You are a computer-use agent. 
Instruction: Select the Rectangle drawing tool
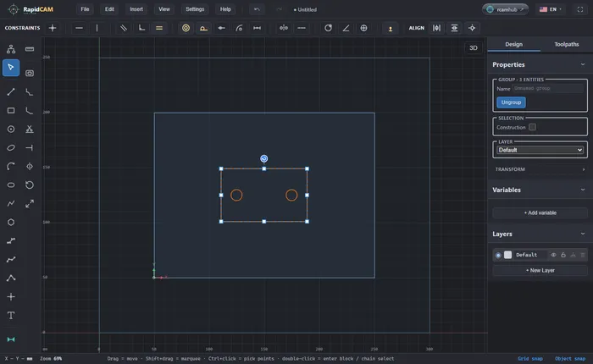(11, 110)
